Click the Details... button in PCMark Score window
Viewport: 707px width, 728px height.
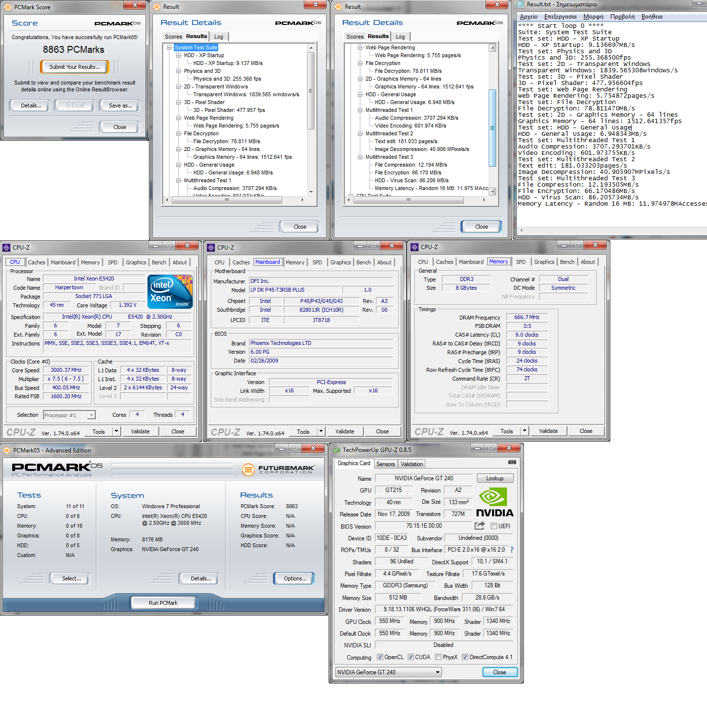click(x=31, y=106)
